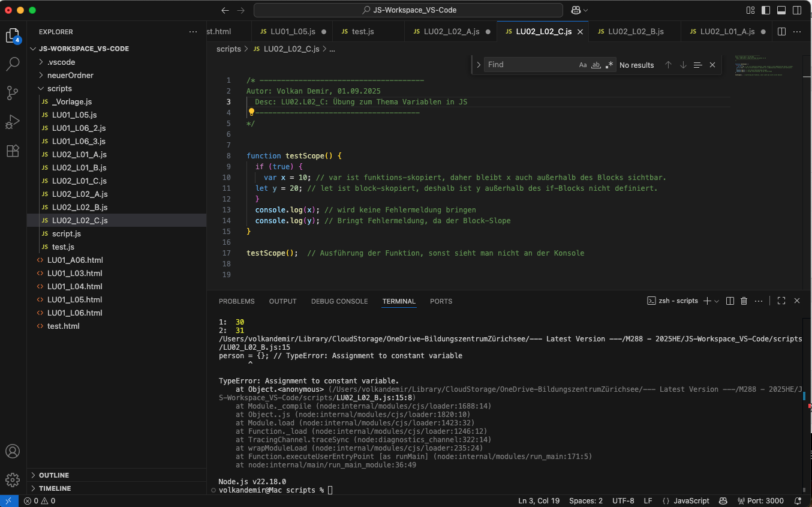
Task: Open the editor's More Actions menu
Action: (x=798, y=31)
